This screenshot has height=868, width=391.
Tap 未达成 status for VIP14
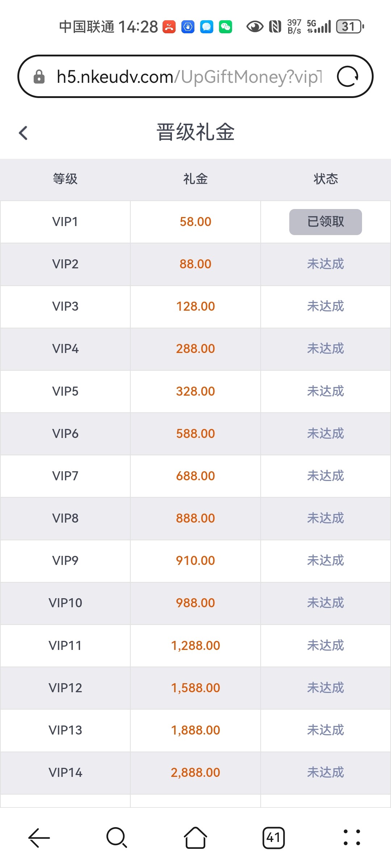(325, 773)
